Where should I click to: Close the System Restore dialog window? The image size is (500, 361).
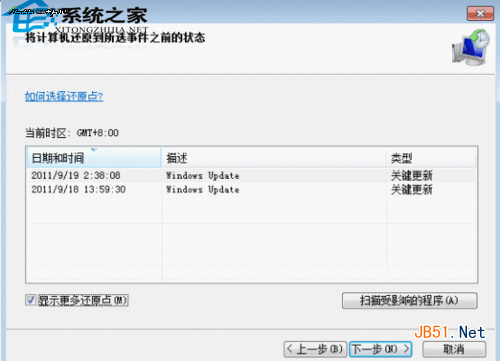(480, 13)
